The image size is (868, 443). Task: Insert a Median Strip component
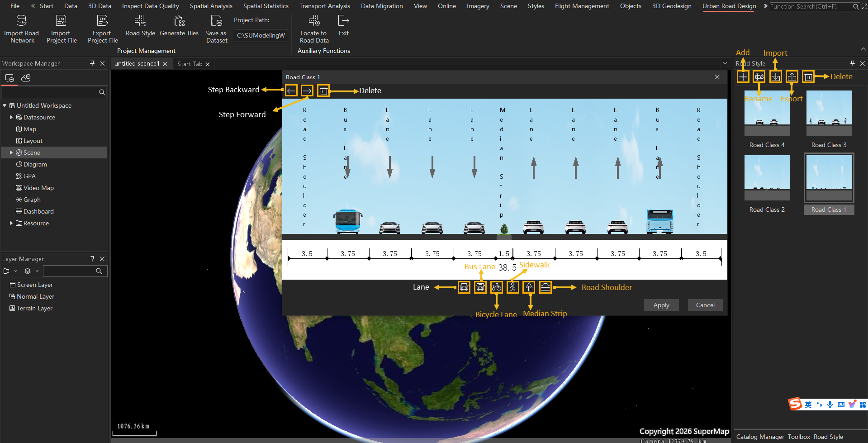529,287
